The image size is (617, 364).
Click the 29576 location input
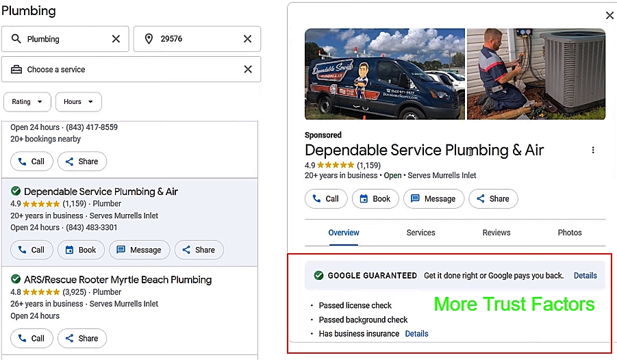point(197,39)
